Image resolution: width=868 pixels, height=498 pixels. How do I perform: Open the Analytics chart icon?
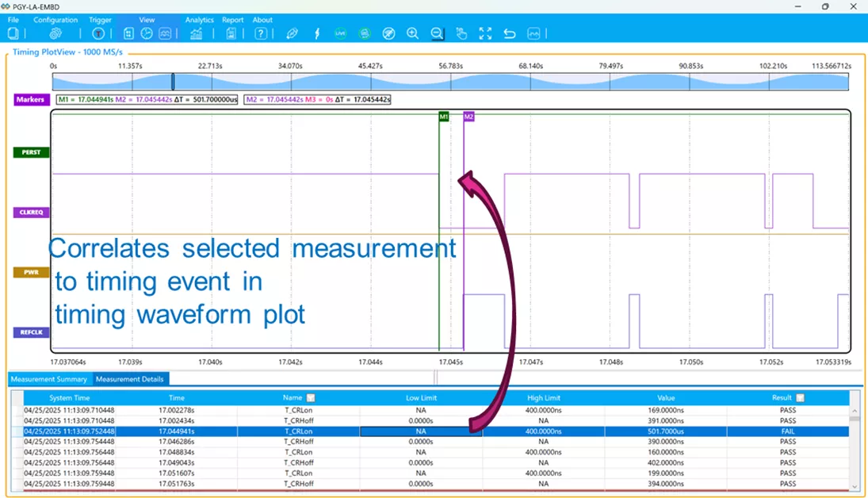196,33
